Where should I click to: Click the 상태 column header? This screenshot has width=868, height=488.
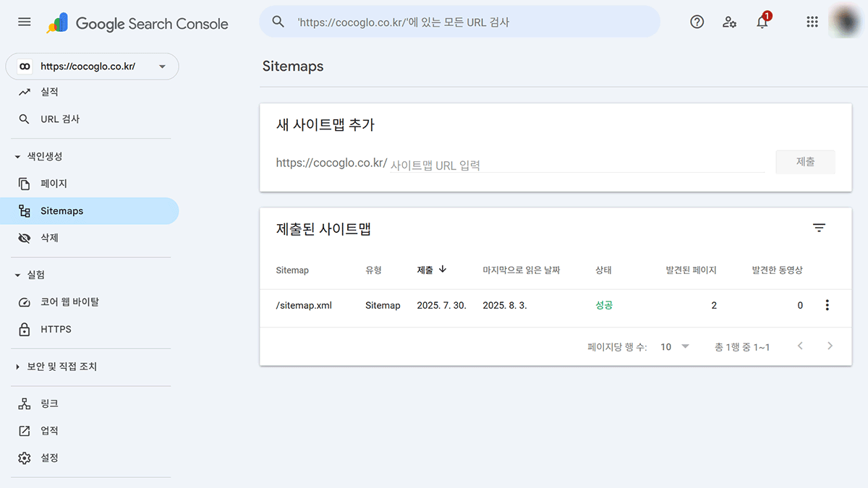coord(603,270)
